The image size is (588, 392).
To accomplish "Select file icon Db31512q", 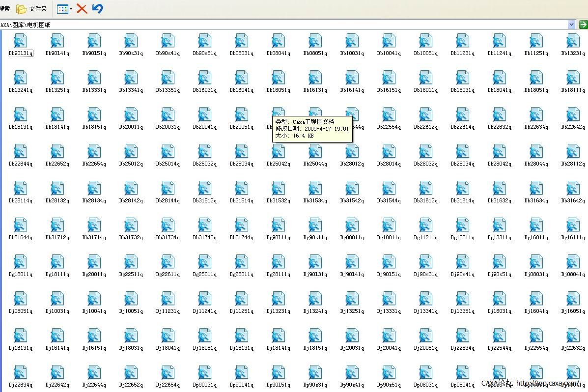I will 205,188.
